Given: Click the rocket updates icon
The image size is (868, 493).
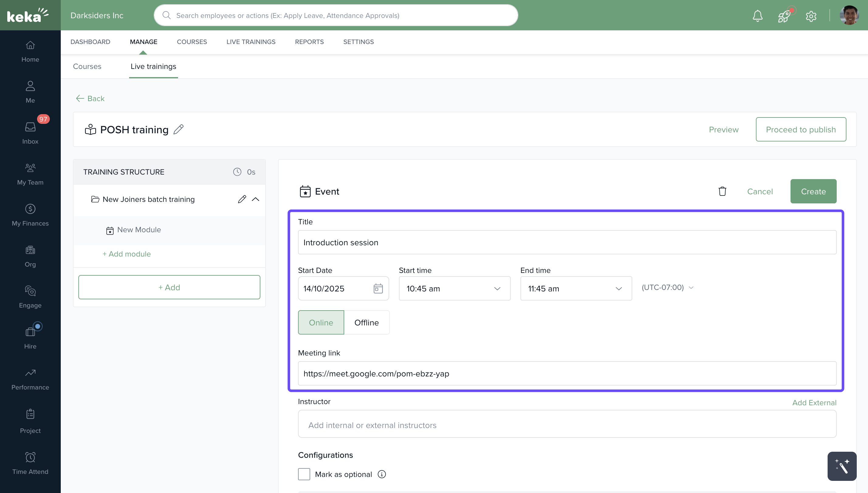Looking at the screenshot, I should pos(784,15).
